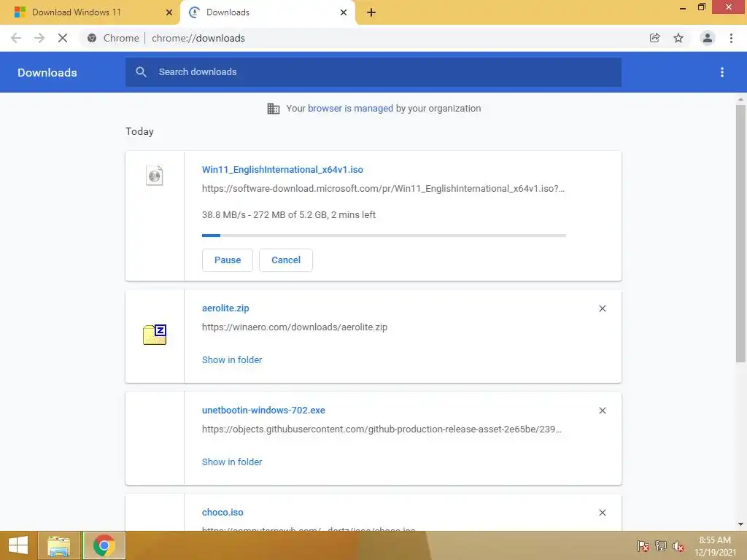The height and width of the screenshot is (560, 747).
Task: Show aerolite.zip in folder
Action: [232, 360]
